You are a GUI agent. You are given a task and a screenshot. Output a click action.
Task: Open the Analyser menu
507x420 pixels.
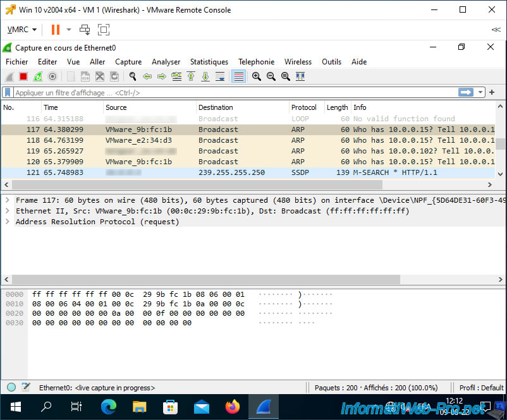(166, 62)
